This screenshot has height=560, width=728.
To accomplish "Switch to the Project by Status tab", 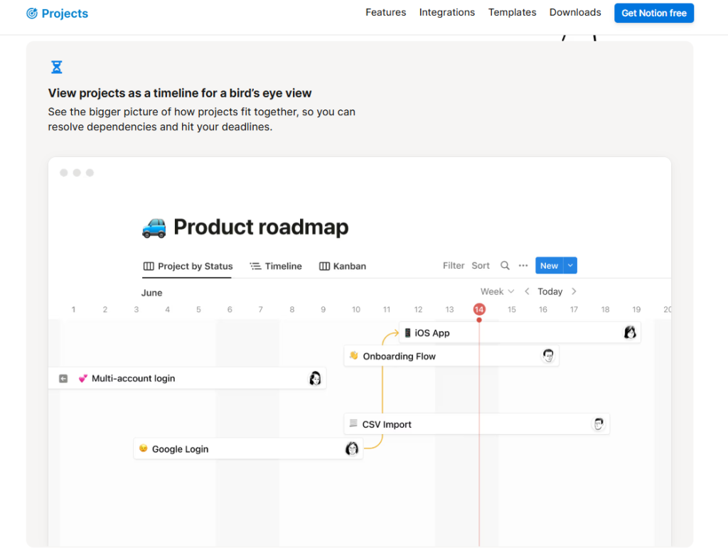I will 188,266.
